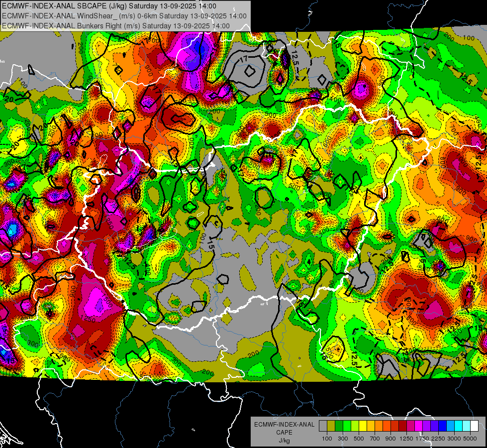This screenshot has width=487, height=448.
Task: Click the J/kg unit label in the legend
Action: (285, 441)
